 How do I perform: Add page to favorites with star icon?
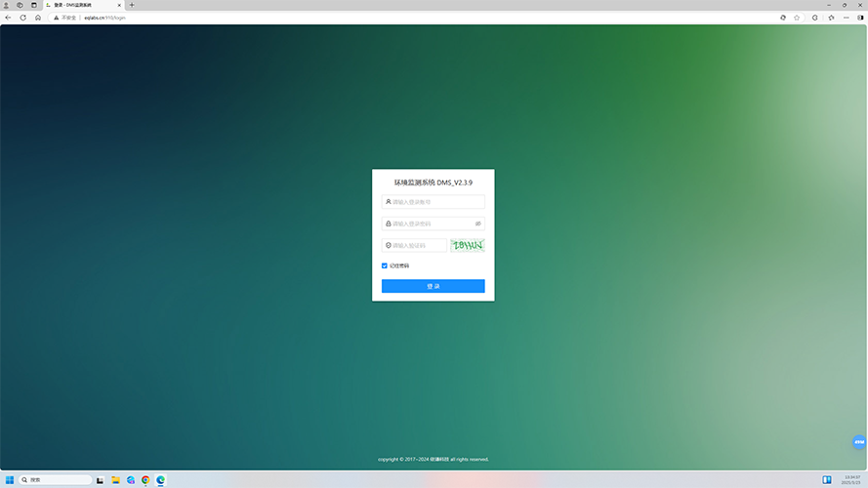click(x=797, y=18)
